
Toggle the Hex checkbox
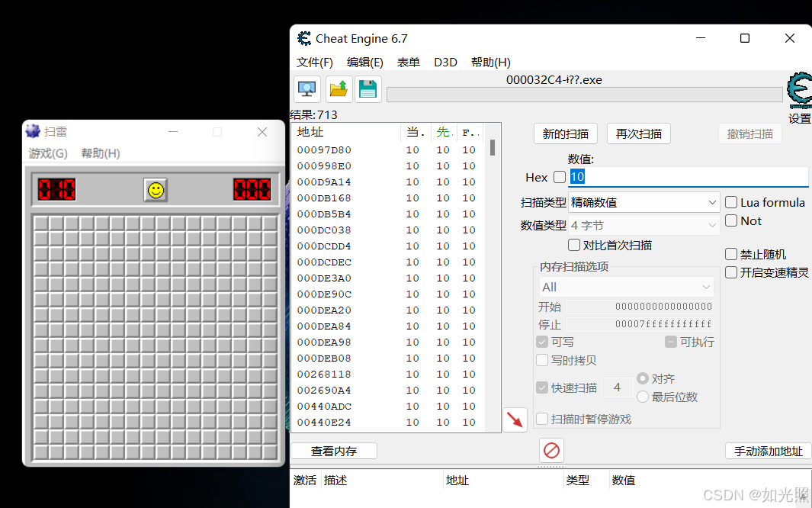560,177
